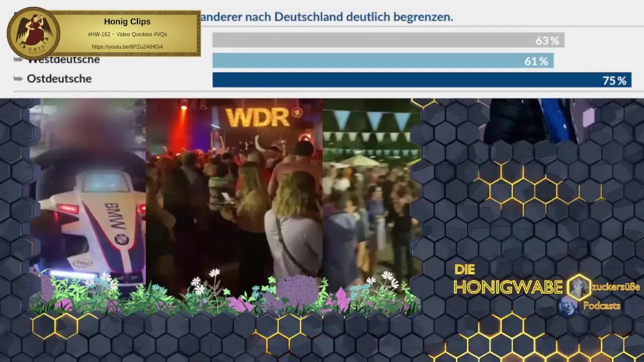
Task: Select the bunting festival crowd clip
Action: pyautogui.click(x=372, y=196)
